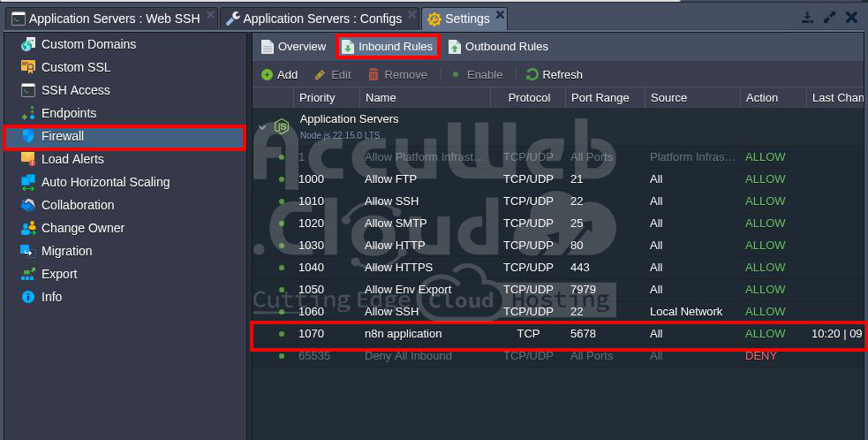The width and height of the screenshot is (868, 440).
Task: Click the Refresh button
Action: click(555, 75)
